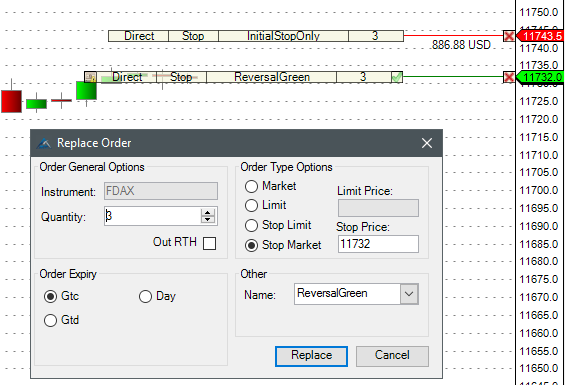Click the Replace Order dialog logo icon
The width and height of the screenshot is (565, 385).
(x=44, y=143)
